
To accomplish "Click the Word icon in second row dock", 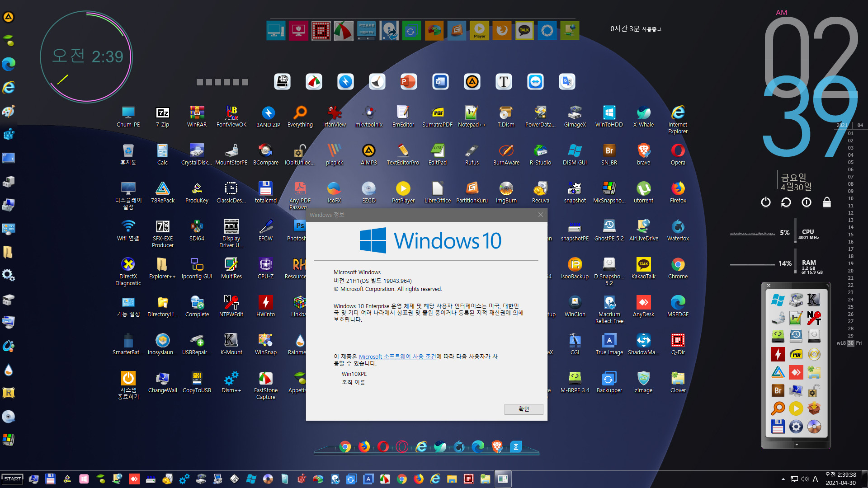I will tap(440, 82).
